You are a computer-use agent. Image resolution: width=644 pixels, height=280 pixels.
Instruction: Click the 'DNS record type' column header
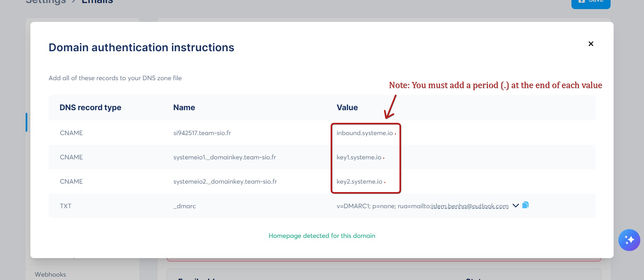pos(90,107)
